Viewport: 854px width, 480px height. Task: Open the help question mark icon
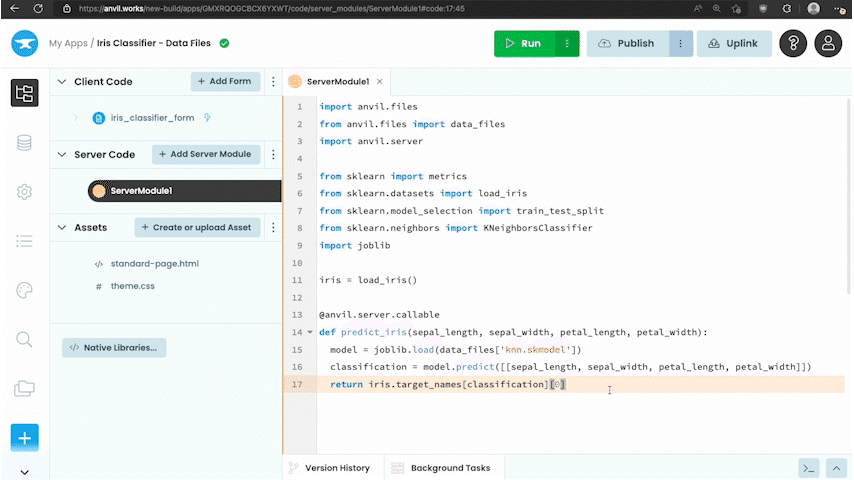[792, 44]
